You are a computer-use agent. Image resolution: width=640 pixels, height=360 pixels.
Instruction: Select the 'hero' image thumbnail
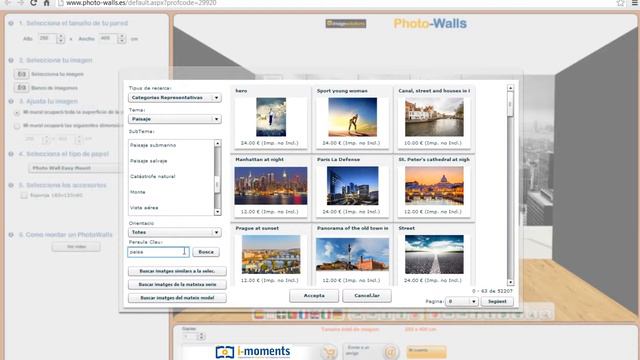(x=271, y=117)
